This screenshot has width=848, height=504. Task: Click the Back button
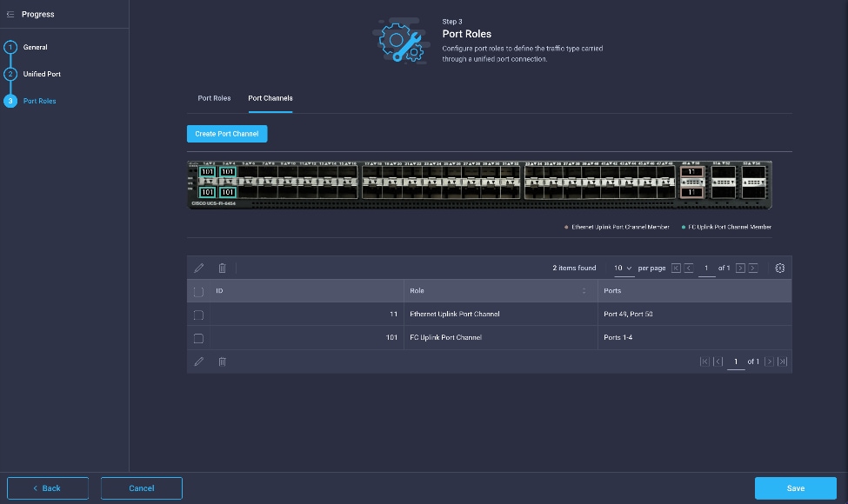pyautogui.click(x=48, y=488)
